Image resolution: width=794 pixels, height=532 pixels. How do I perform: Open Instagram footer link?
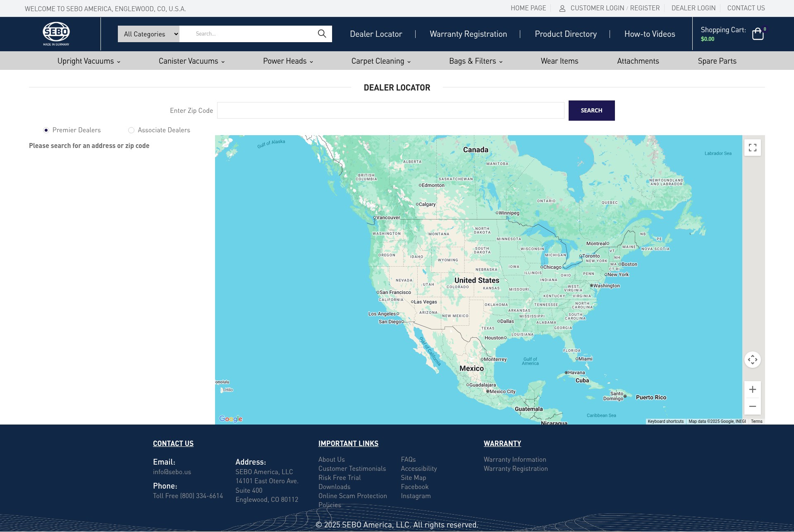click(x=416, y=496)
